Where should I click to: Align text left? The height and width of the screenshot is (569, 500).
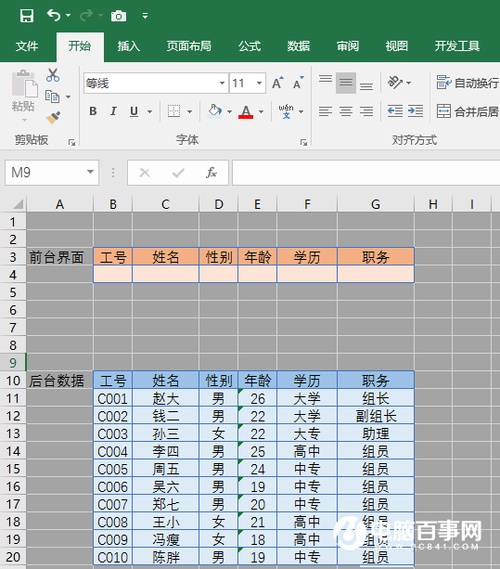(325, 111)
